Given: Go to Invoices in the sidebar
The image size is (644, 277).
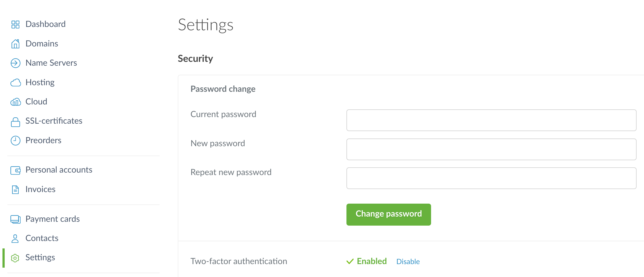Looking at the screenshot, I should (x=40, y=189).
